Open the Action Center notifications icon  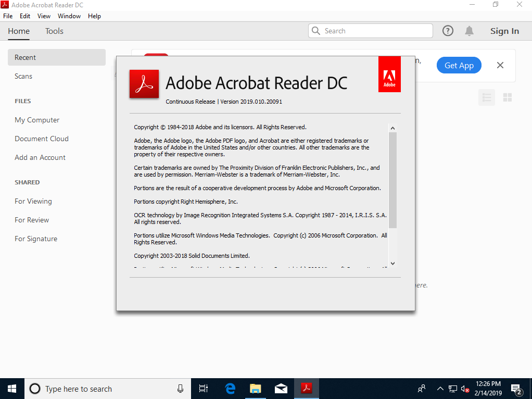tap(516, 390)
